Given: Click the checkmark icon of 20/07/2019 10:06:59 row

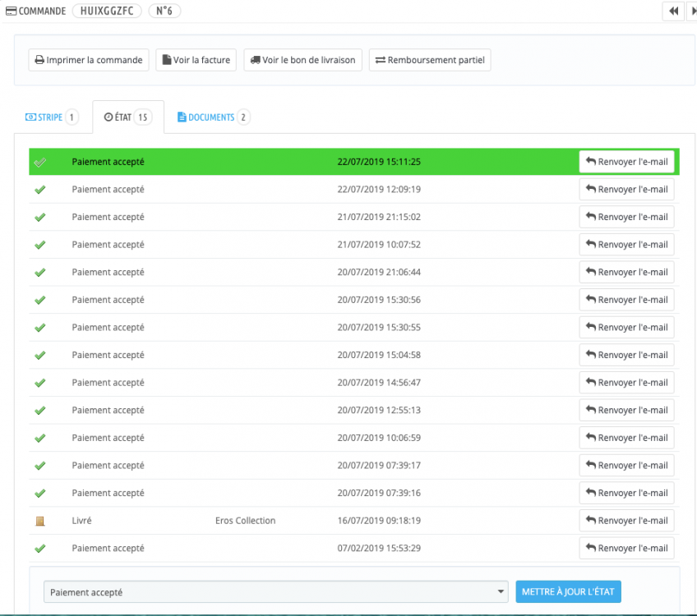Looking at the screenshot, I should pos(40,438).
